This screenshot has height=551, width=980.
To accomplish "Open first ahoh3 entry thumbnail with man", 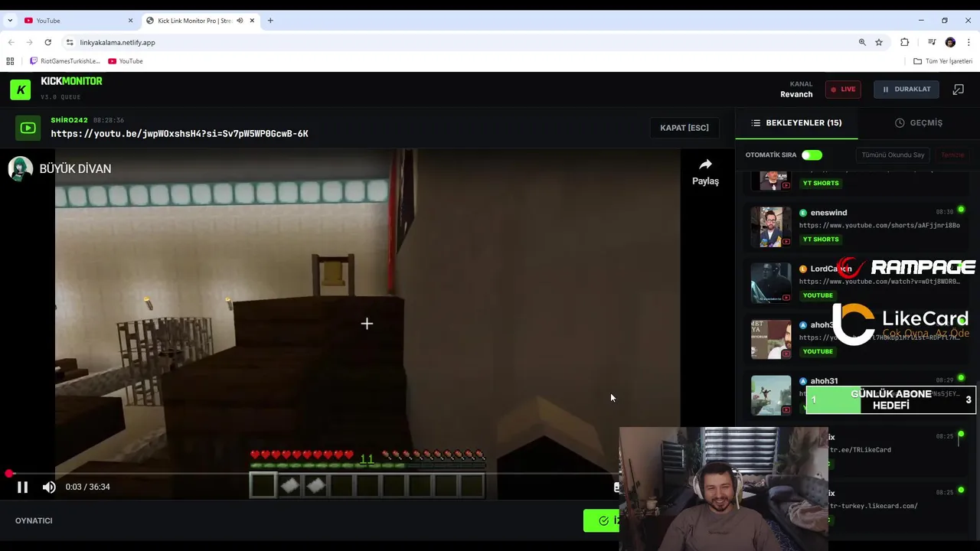I will click(x=771, y=338).
